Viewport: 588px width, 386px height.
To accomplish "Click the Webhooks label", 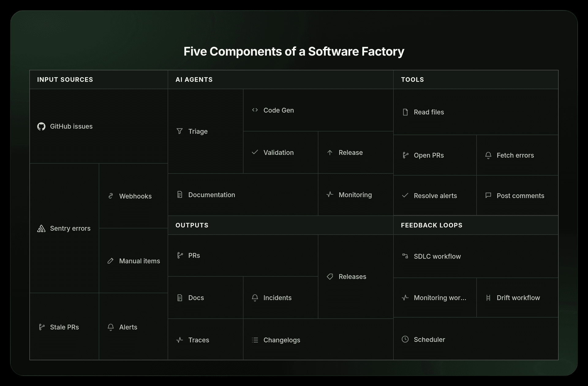I will point(135,196).
